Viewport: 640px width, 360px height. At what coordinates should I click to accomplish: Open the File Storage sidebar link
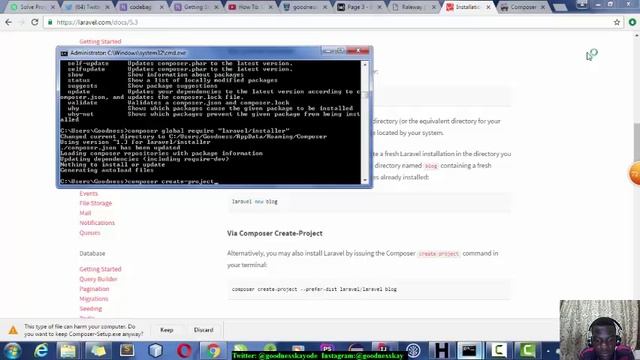[x=96, y=203]
